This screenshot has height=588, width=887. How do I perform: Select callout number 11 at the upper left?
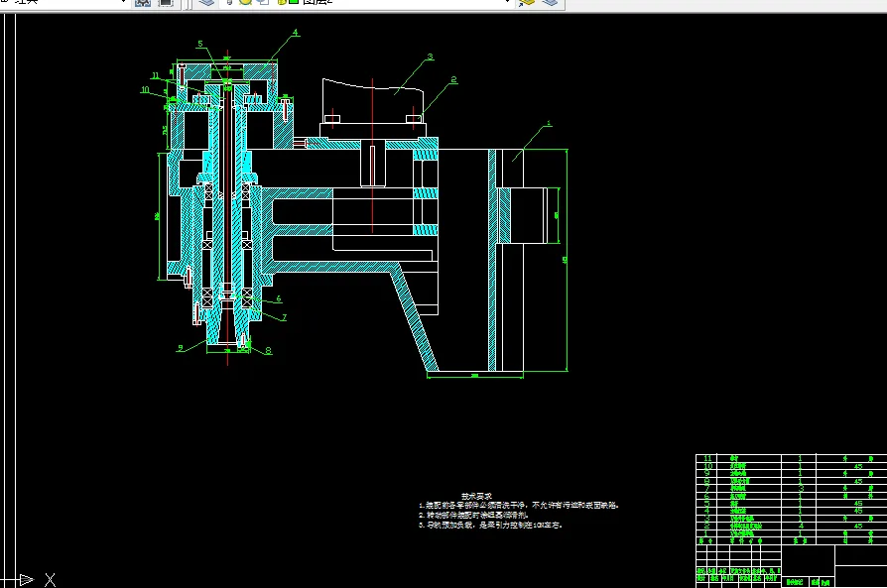point(155,75)
